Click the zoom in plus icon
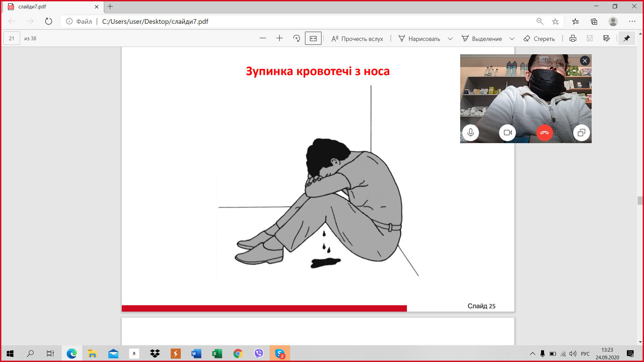Screen dimensions: 644x362 coord(279,39)
